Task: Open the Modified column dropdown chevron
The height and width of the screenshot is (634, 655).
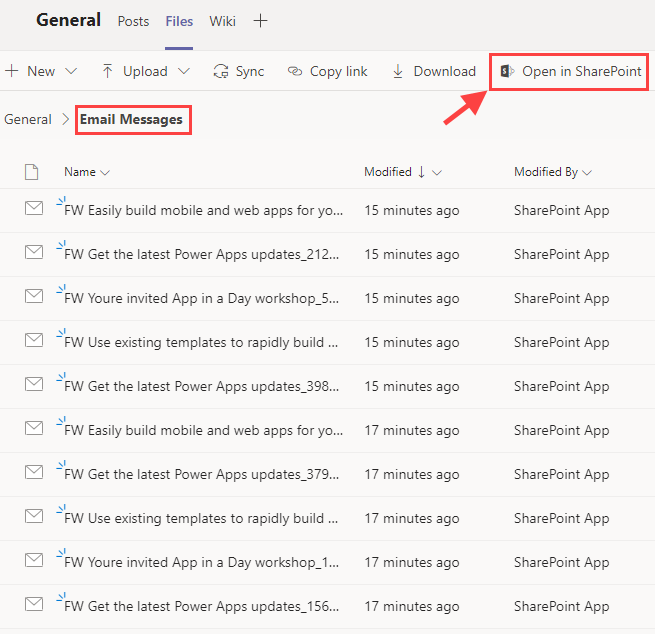Action: (437, 172)
